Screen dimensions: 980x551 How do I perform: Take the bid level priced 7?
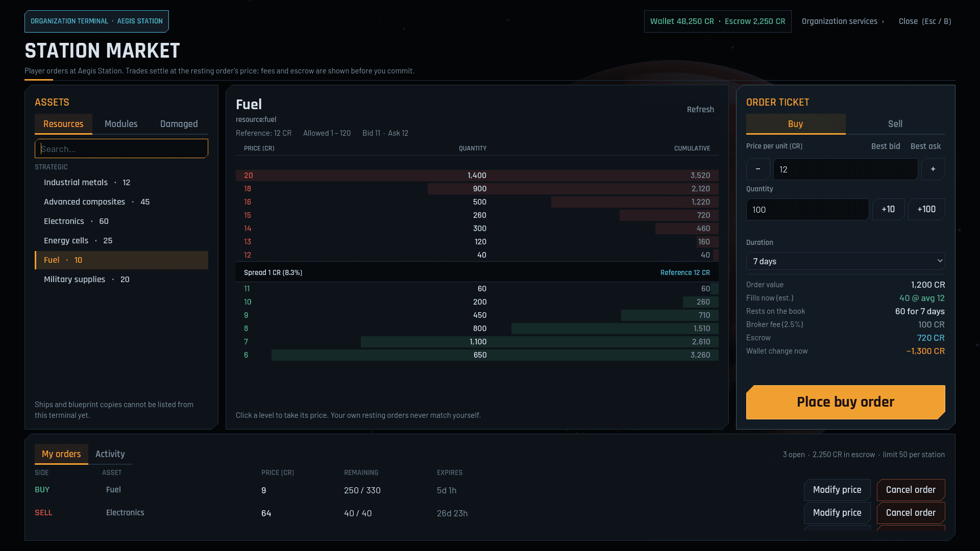coord(477,342)
